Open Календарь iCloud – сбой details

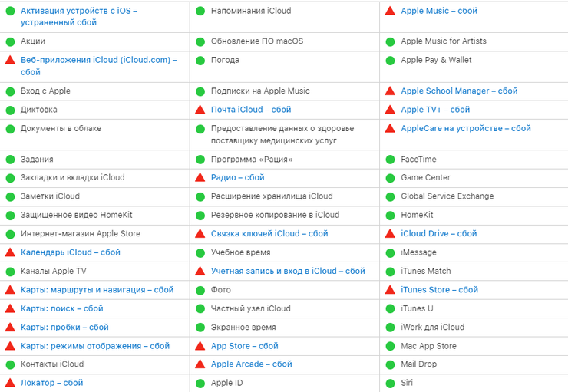pyautogui.click(x=70, y=252)
